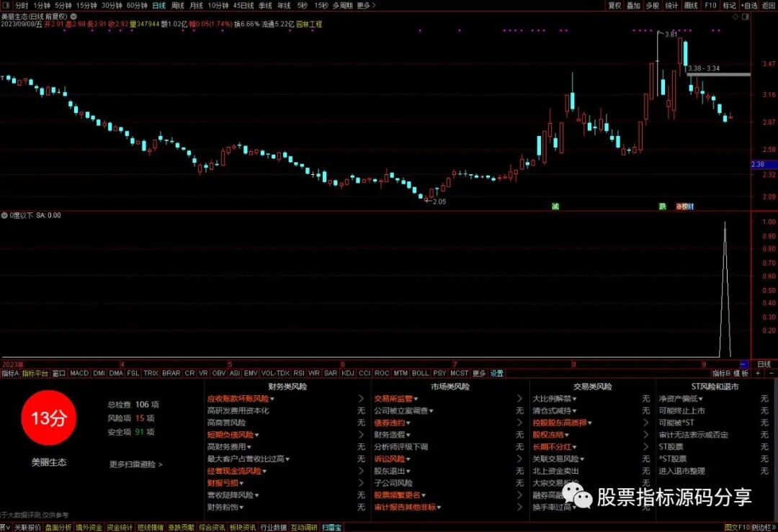Click the minus zoom-out button at indicator bar
Viewport: 778px width, 532px height.
[x=771, y=374]
